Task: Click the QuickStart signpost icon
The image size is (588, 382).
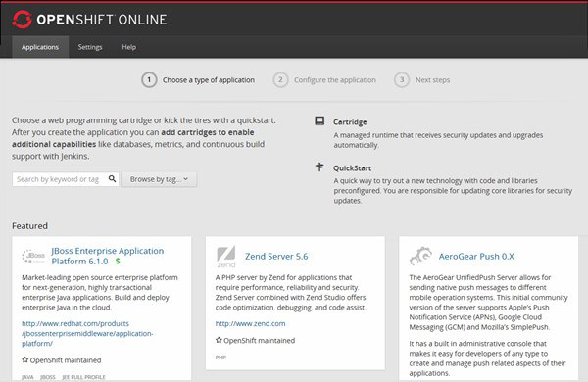Action: pyautogui.click(x=319, y=167)
